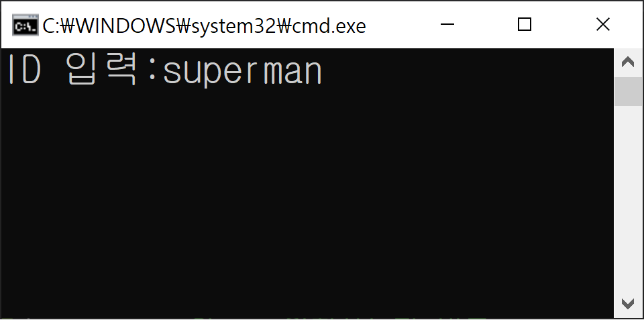Click "WINDOWS" in the title bar
This screenshot has width=644, height=320.
pos(127,26)
